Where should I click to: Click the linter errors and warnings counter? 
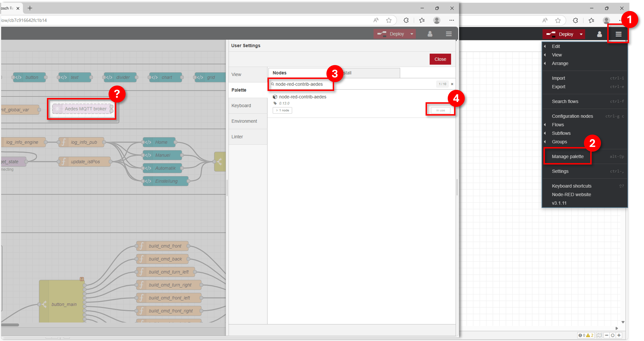pos(586,335)
